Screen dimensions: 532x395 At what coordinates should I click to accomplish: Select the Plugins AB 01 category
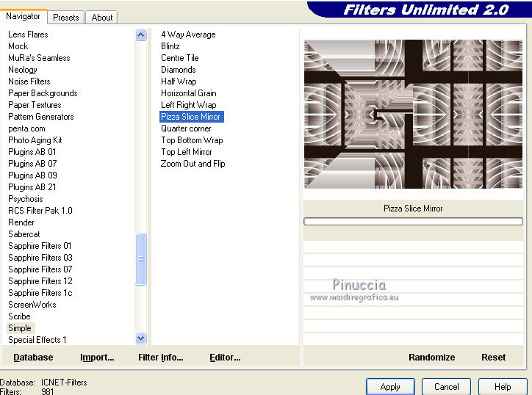click(32, 152)
